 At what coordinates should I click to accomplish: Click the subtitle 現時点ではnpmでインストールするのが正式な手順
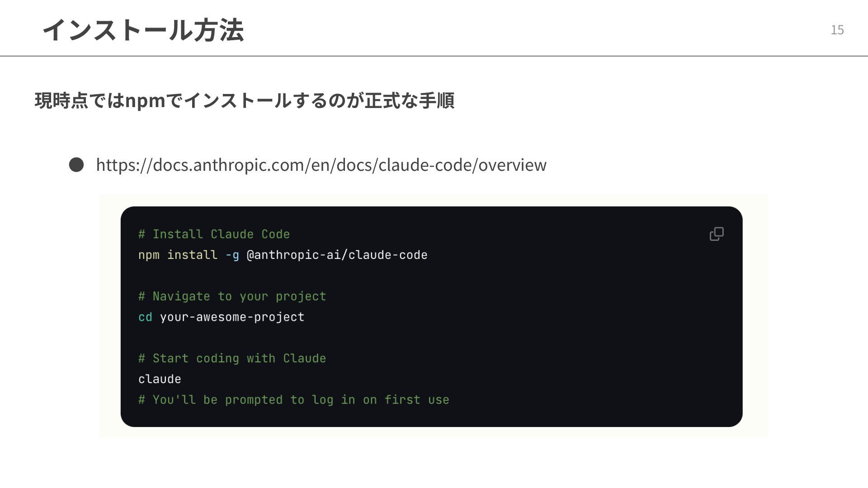tap(244, 100)
